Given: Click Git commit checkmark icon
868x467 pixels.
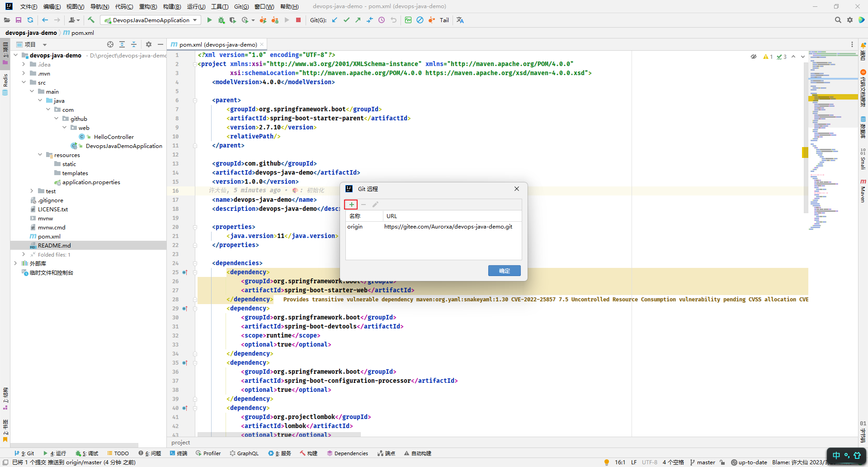Looking at the screenshot, I should (x=346, y=20).
